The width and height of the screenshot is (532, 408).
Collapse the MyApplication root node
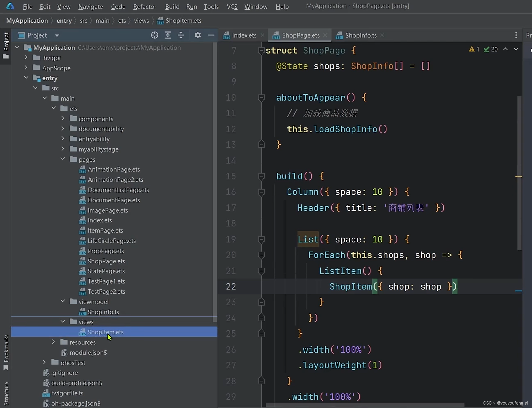17,47
